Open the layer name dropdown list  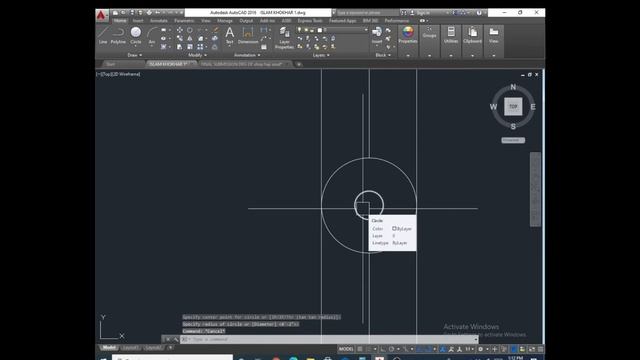pos(366,30)
